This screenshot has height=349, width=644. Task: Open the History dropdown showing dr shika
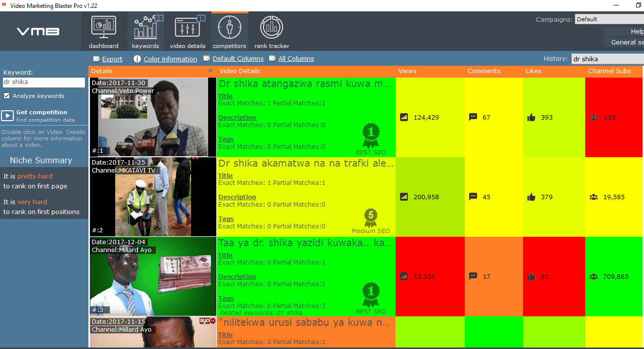pyautogui.click(x=607, y=59)
